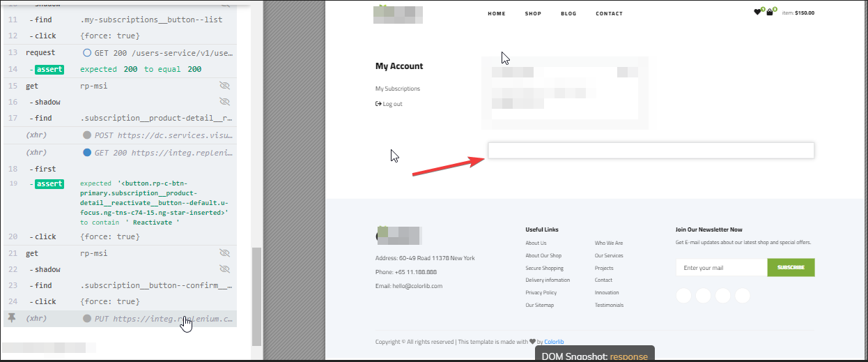Viewport: 868px width, 362px height.
Task: Open the Secure Shopping footer link
Action: (x=545, y=268)
